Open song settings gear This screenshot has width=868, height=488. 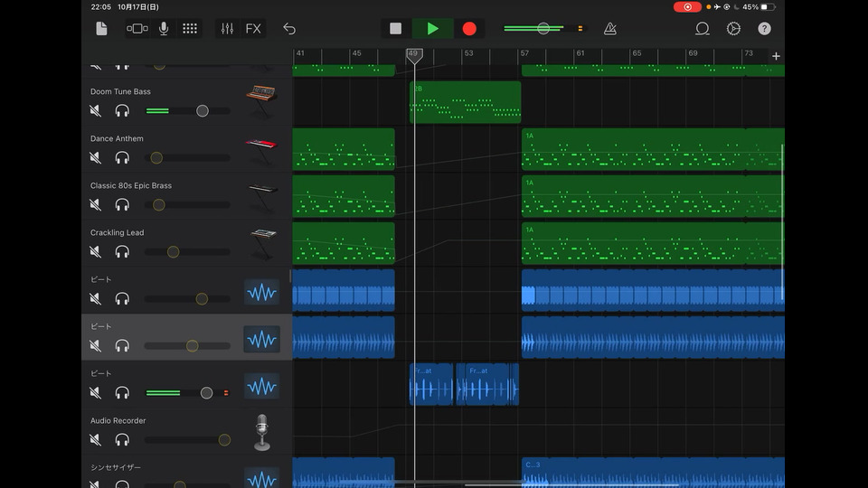tap(733, 29)
